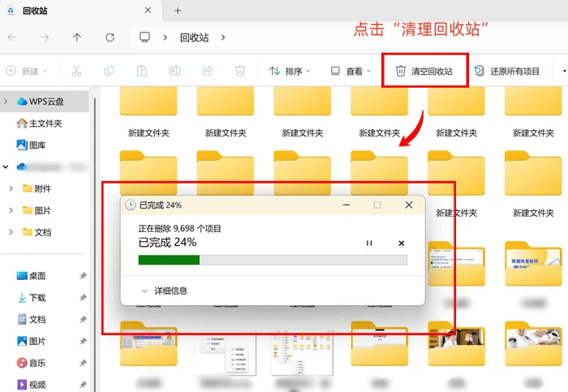Click the Delete trash icon in toolbar
The height and width of the screenshot is (392, 568).
240,71
